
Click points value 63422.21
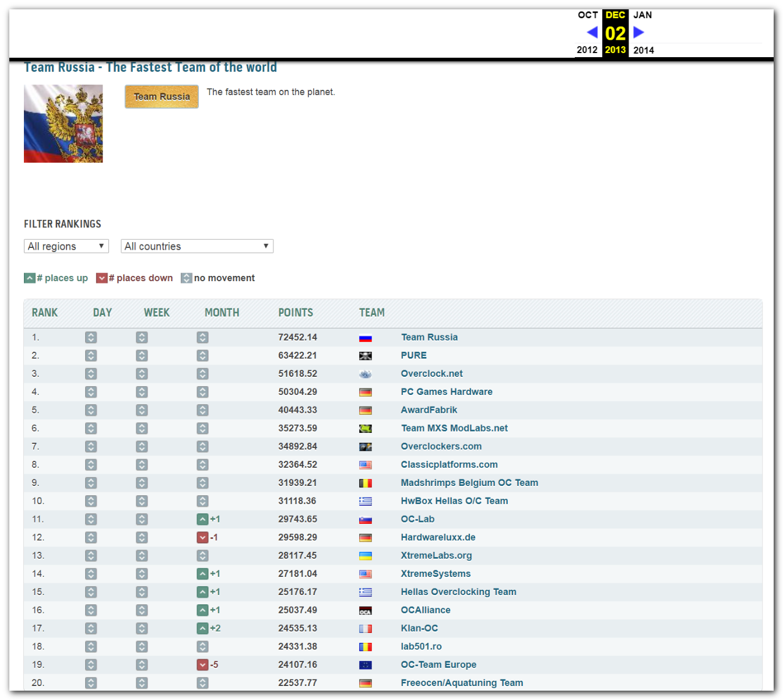pos(298,355)
